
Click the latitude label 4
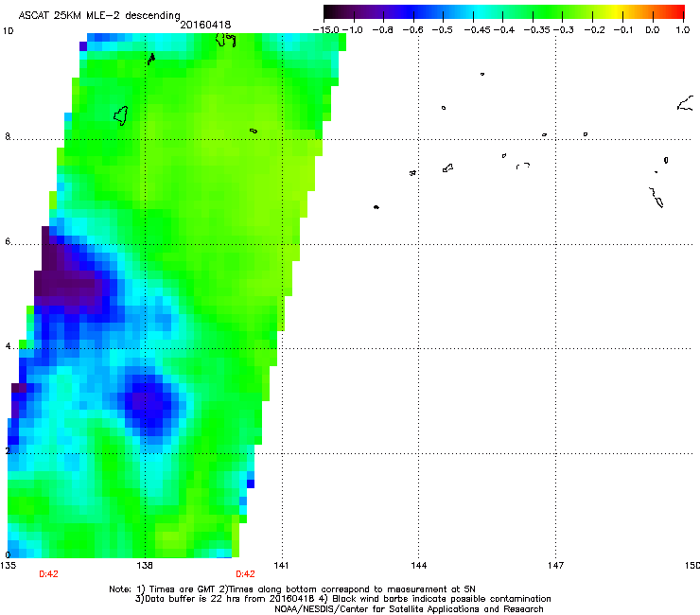pos(8,346)
